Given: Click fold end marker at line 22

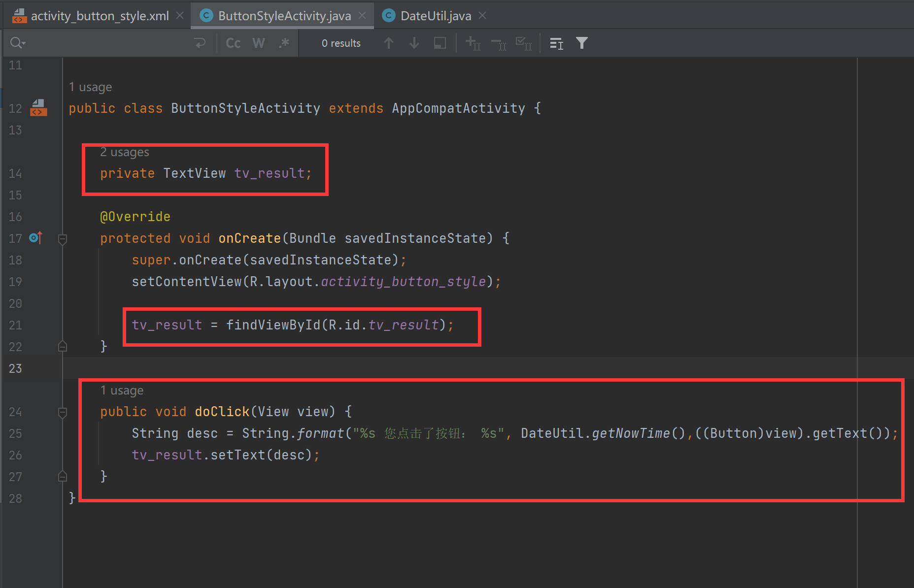Looking at the screenshot, I should tap(63, 346).
